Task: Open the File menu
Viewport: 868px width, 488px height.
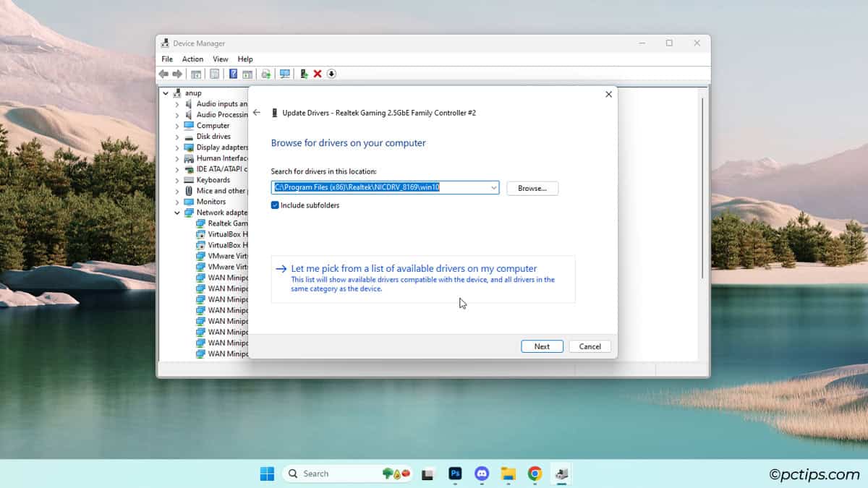Action: 167,59
